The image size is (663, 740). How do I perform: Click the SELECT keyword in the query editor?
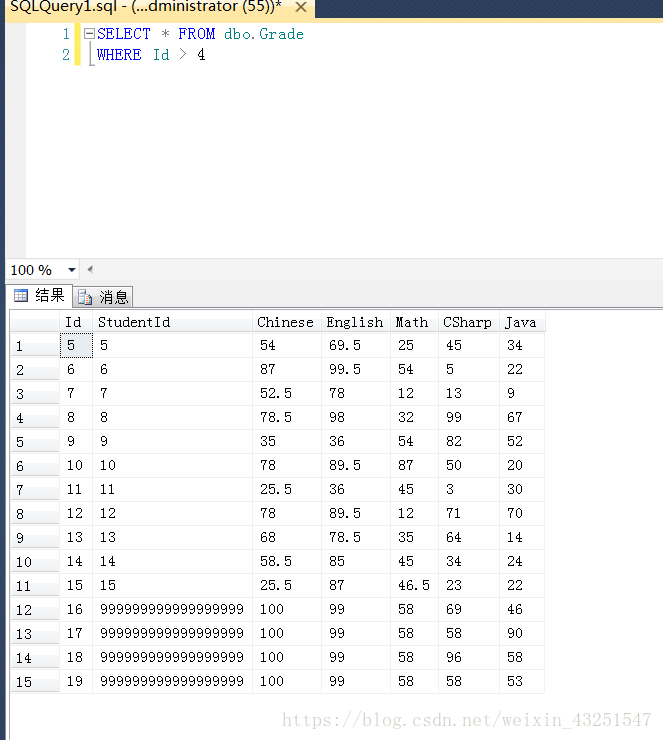click(x=124, y=34)
